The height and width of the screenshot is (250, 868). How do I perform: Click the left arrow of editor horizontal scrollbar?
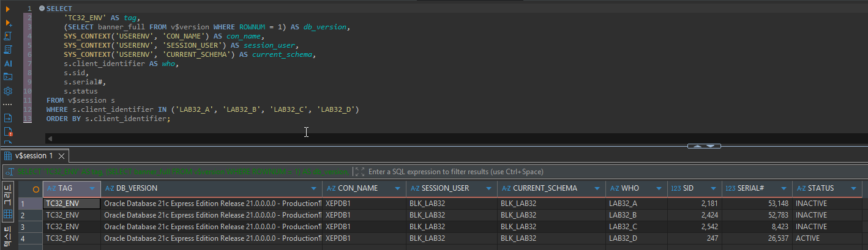tap(50, 139)
